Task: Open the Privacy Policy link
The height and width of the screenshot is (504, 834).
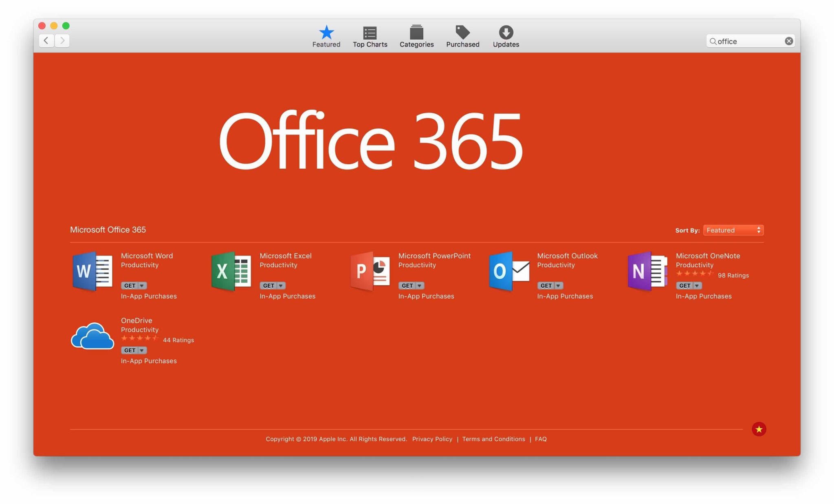Action: (432, 439)
